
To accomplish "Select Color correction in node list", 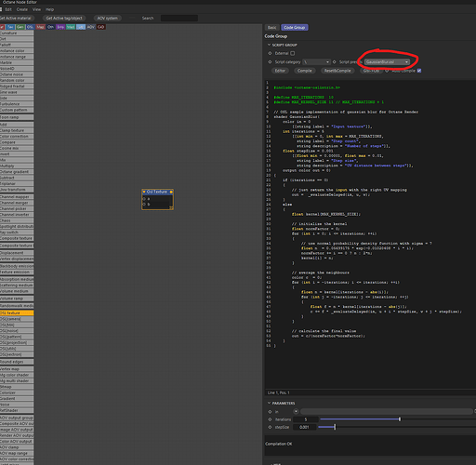I will (17, 137).
